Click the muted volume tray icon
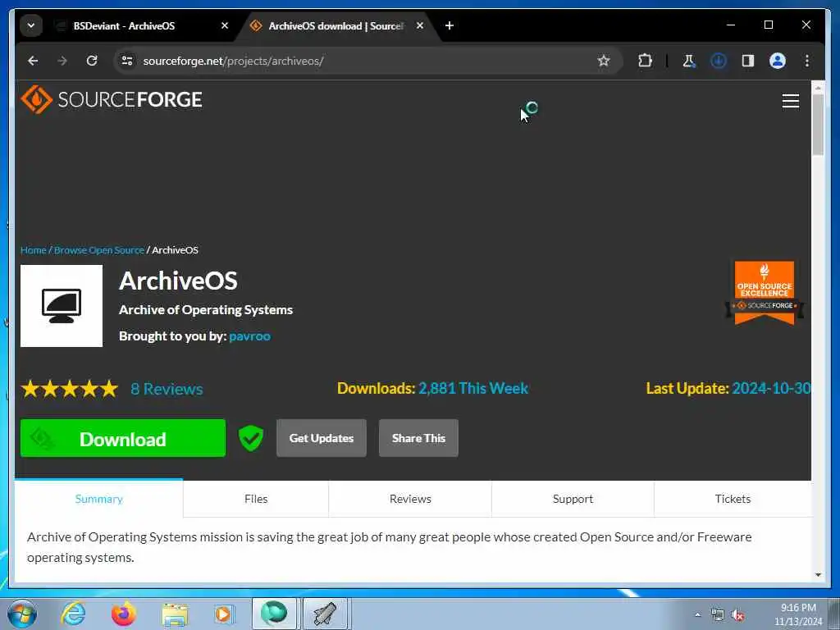The width and height of the screenshot is (840, 630). [x=737, y=615]
